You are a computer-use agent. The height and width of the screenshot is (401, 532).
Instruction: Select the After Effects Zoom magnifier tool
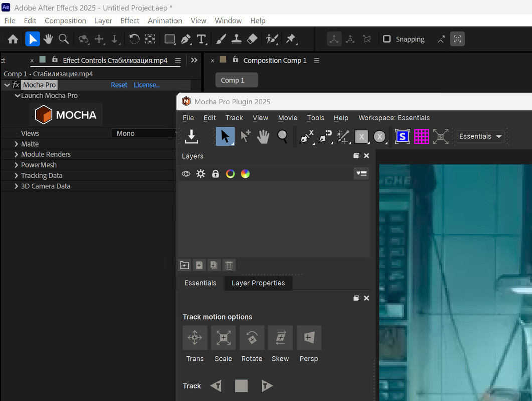pyautogui.click(x=64, y=39)
